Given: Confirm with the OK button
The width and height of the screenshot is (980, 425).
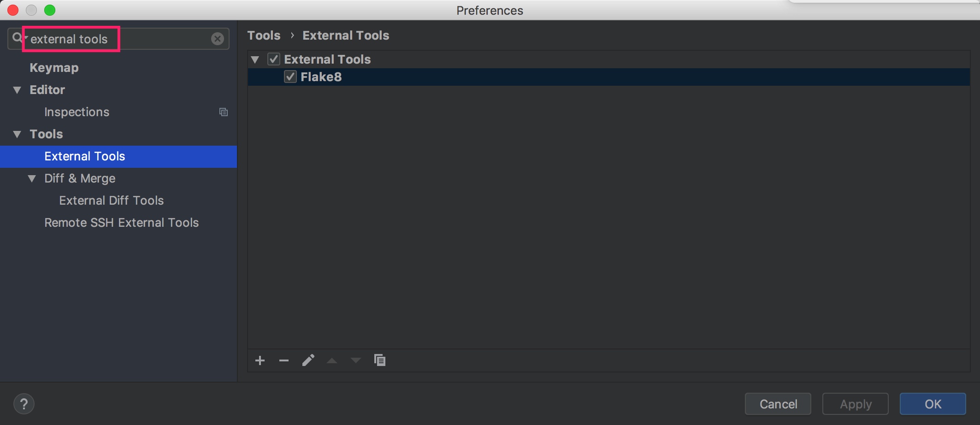Looking at the screenshot, I should pos(933,404).
